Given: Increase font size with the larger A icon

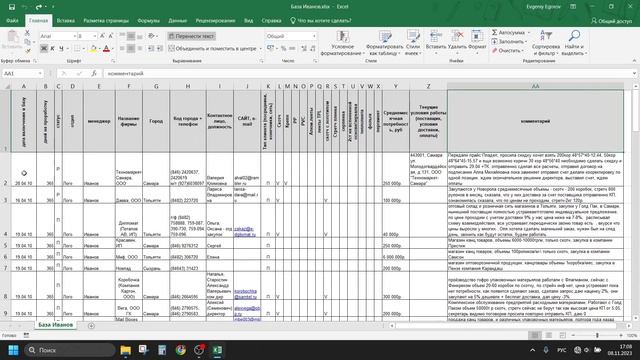Looking at the screenshot, I should pos(102,36).
